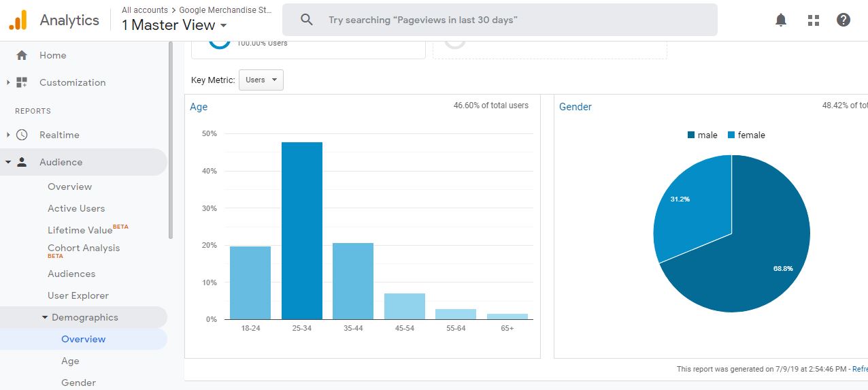This screenshot has width=868, height=390.
Task: Expand the Customization menu arrow
Action: pyautogui.click(x=8, y=82)
